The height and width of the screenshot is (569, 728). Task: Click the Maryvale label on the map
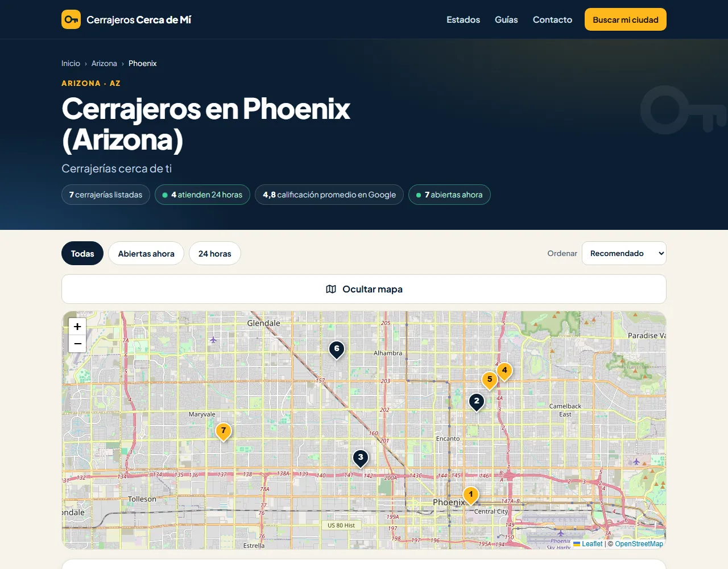coord(202,414)
